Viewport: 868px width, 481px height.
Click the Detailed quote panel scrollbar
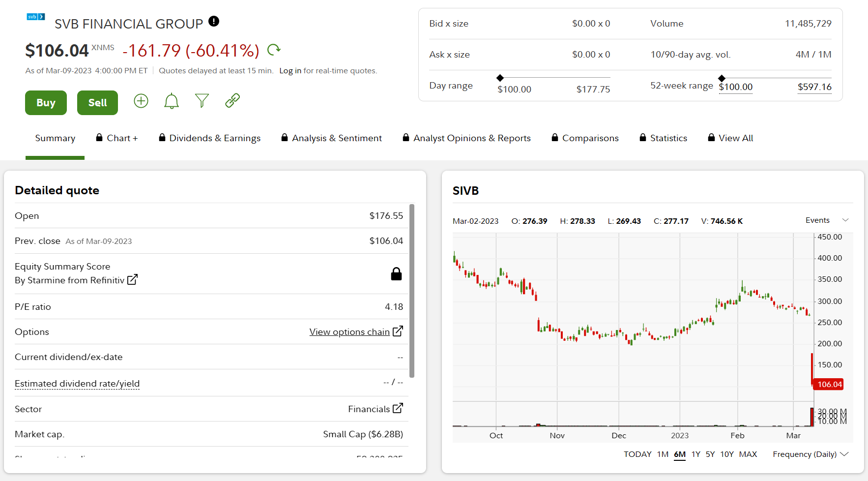click(412, 291)
